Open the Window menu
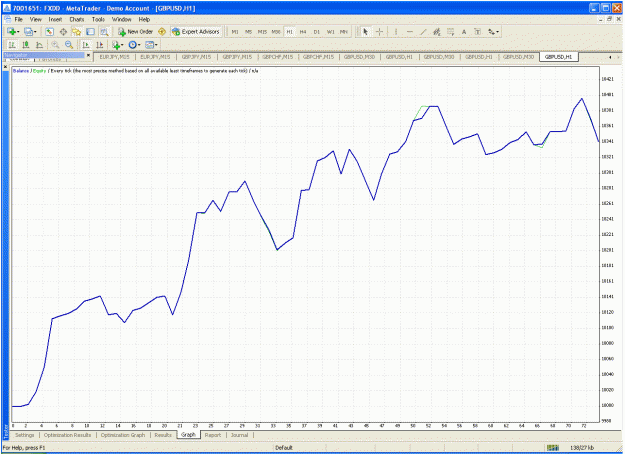 click(x=122, y=19)
